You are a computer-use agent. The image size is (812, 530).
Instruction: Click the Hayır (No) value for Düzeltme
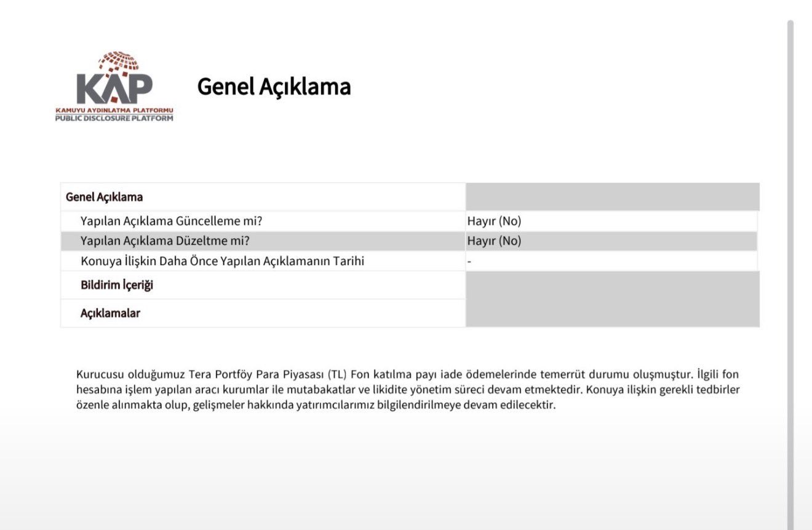tap(494, 241)
